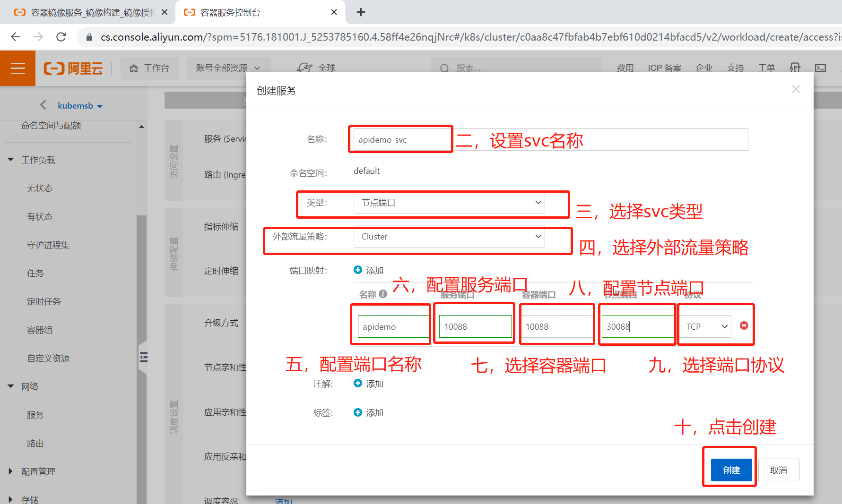Open 容器组 in the sidebar

click(x=40, y=330)
